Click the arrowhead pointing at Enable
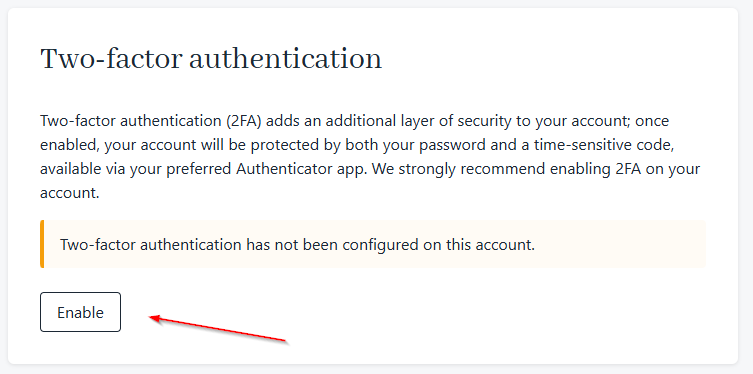The image size is (753, 374). click(156, 318)
